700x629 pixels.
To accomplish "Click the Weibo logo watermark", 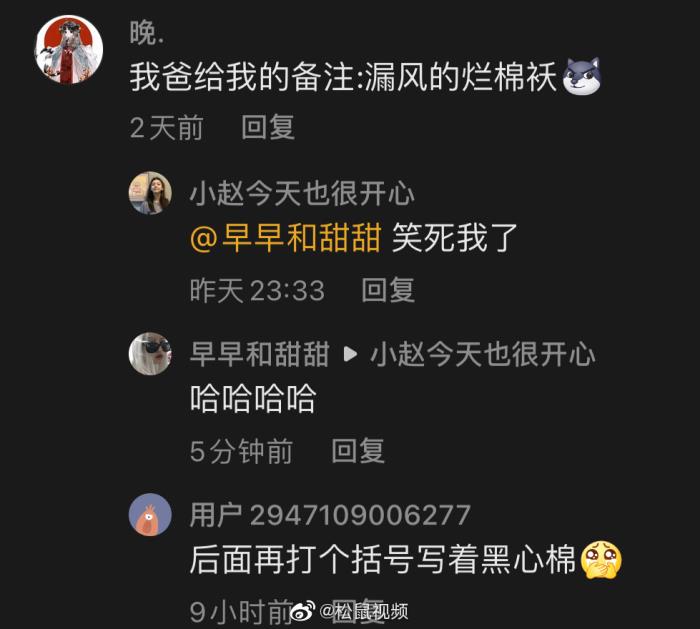I will [x=303, y=611].
